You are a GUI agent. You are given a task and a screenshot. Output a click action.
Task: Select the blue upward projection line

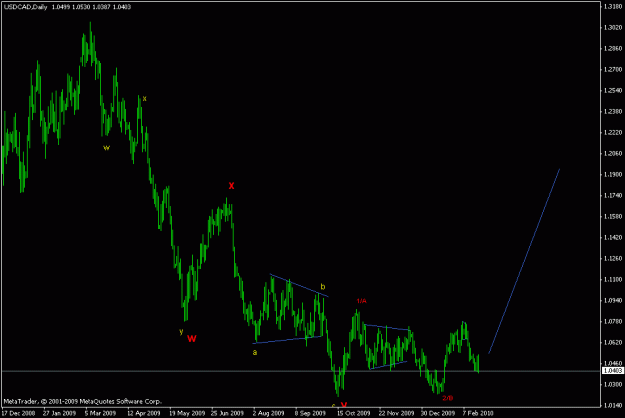(524, 261)
